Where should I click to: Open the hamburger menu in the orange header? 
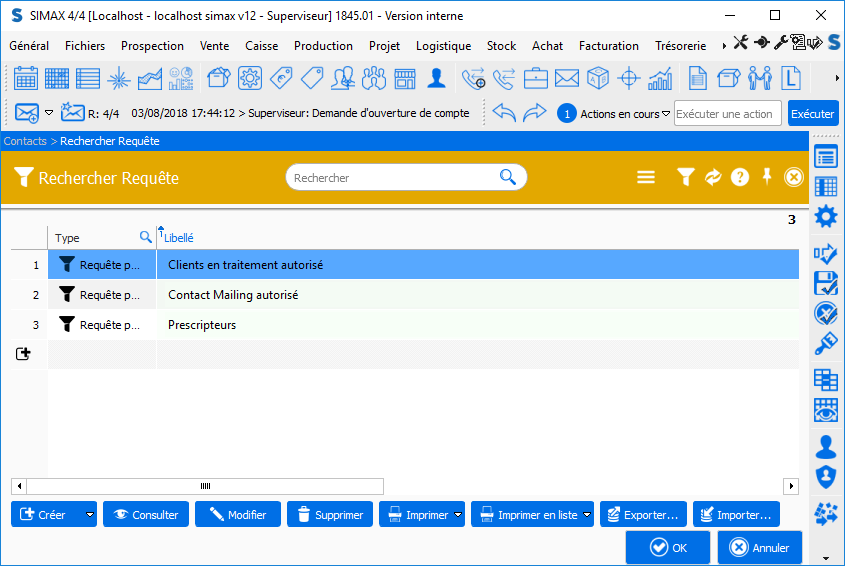click(646, 177)
